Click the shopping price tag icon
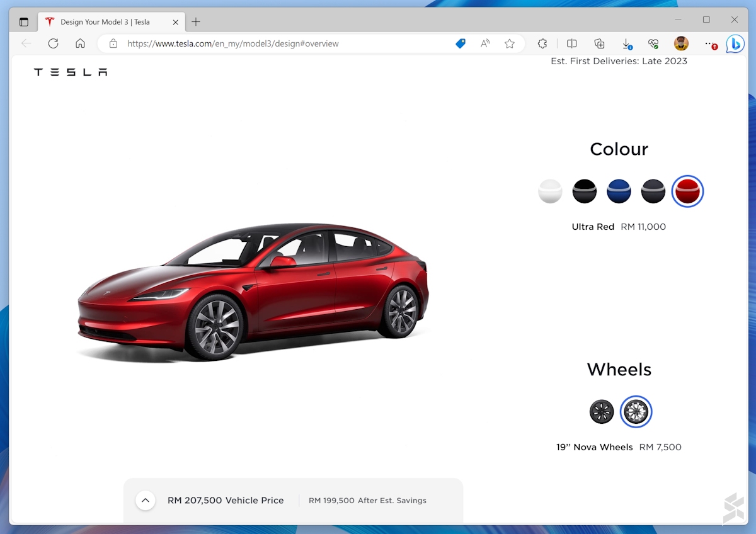 pos(461,43)
